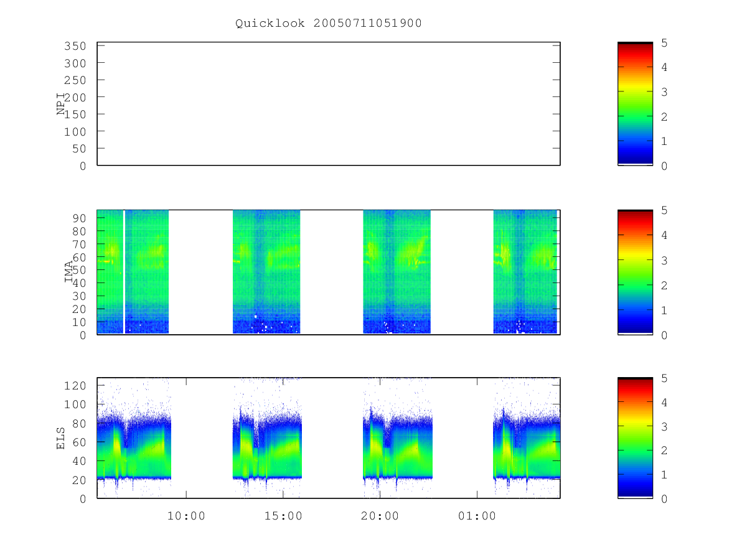Click the 1 label on ELS color bar
Viewport: 747px width, 560px height.
tap(664, 475)
